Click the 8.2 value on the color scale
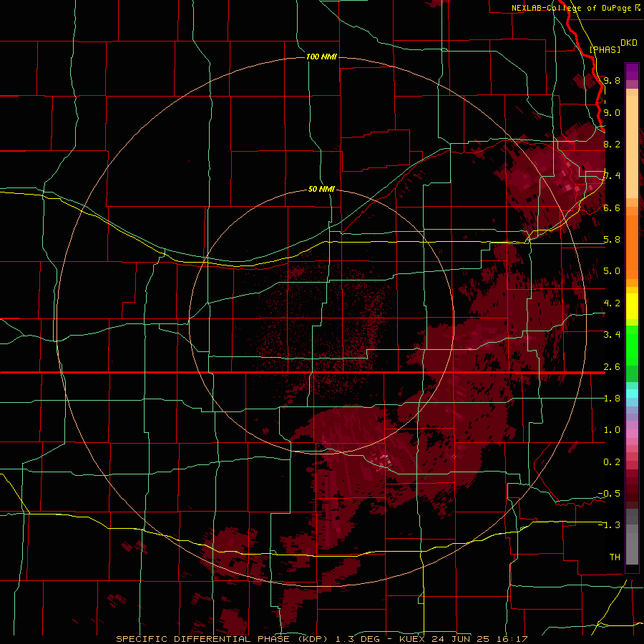Image resolution: width=644 pixels, height=644 pixels. pos(612,144)
